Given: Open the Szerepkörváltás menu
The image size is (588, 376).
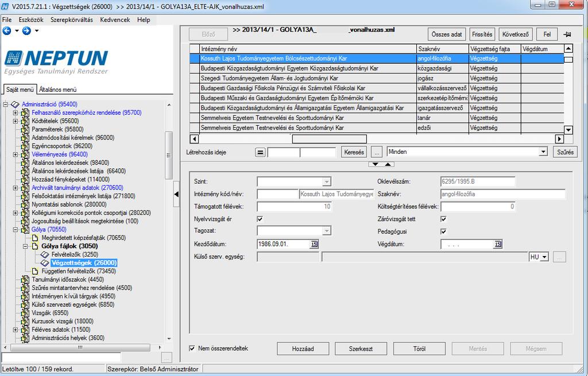Looking at the screenshot, I should click(72, 20).
